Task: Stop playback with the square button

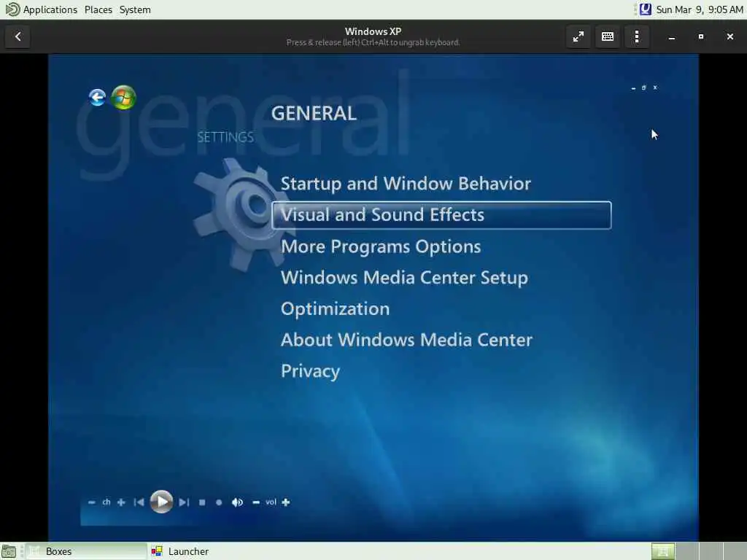Action: tap(202, 502)
